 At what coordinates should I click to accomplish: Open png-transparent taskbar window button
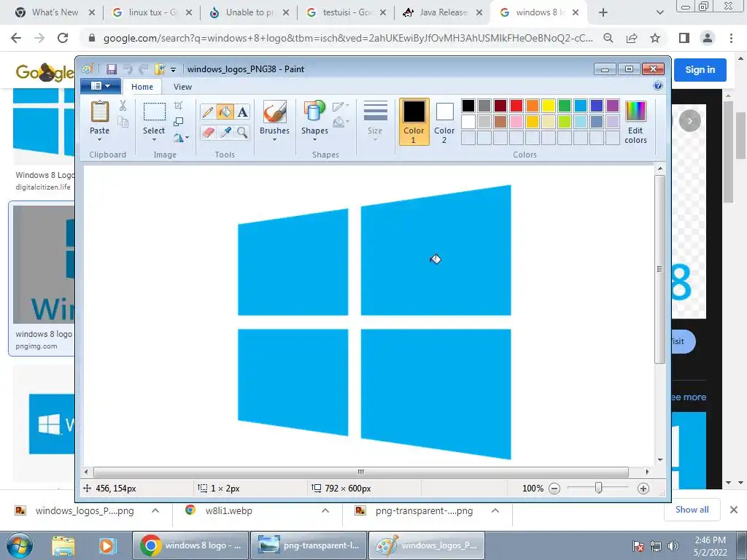pyautogui.click(x=309, y=545)
